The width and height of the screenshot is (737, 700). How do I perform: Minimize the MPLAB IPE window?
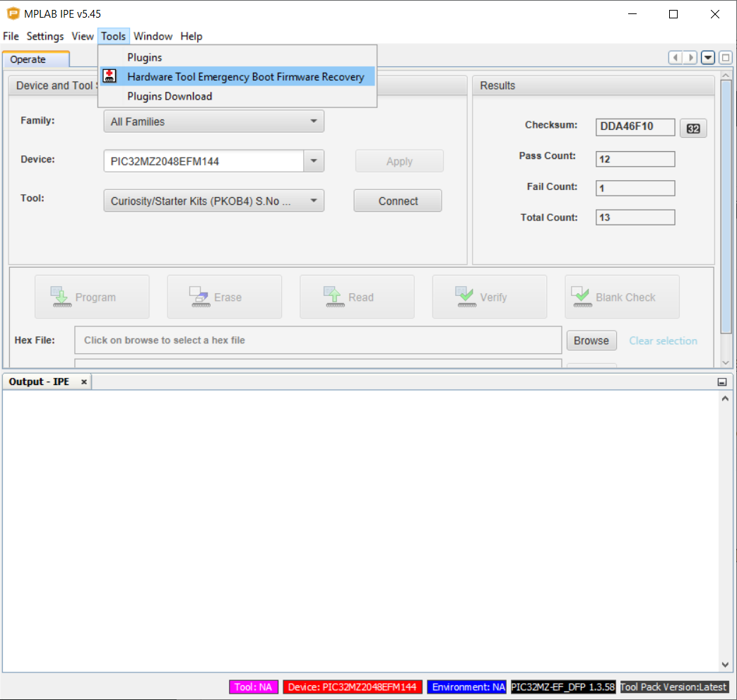pos(632,13)
